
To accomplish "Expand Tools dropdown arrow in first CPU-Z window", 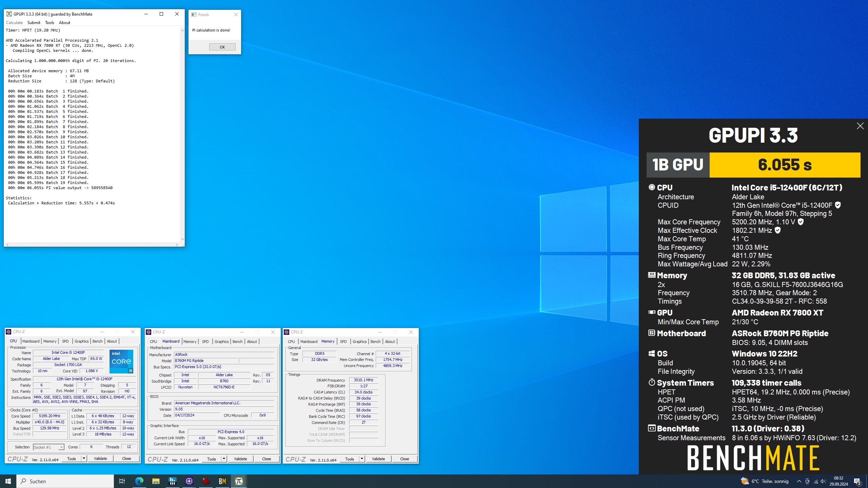I will coord(84,459).
